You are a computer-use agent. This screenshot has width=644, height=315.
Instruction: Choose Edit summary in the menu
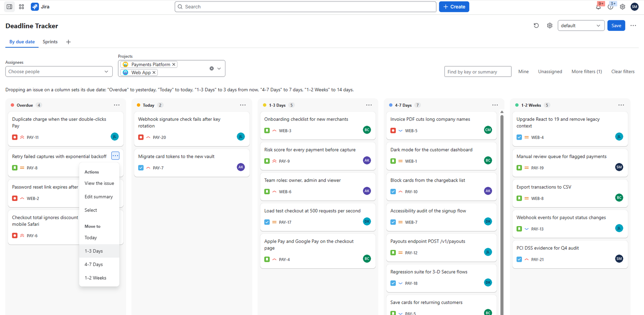99,197
